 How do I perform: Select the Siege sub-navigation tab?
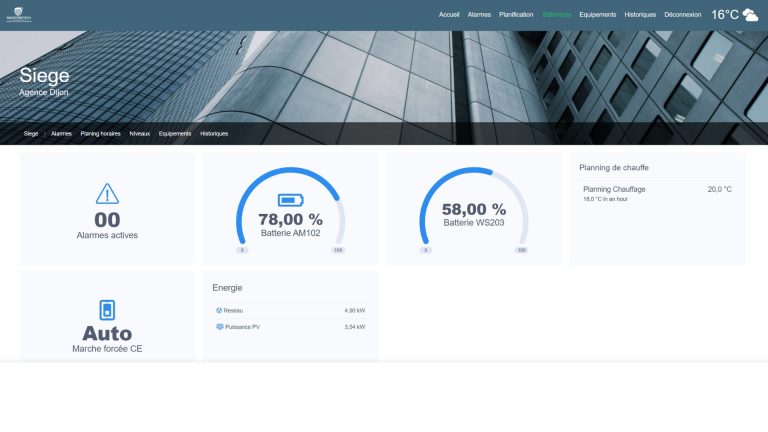31,133
